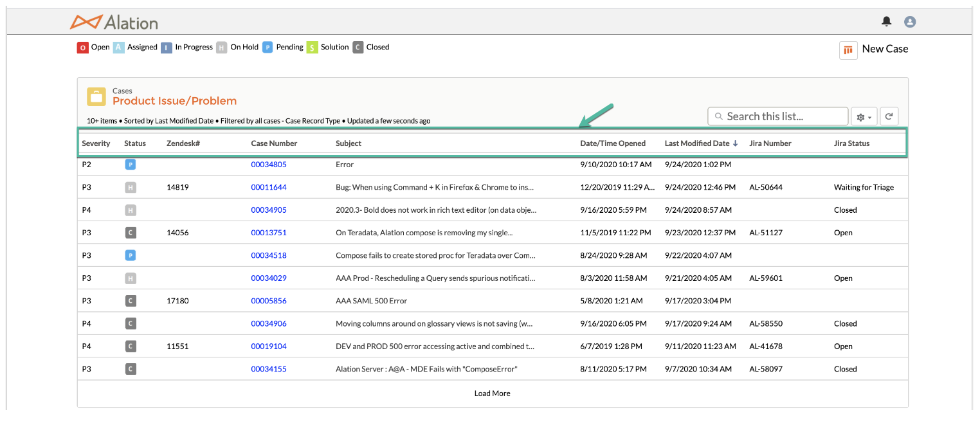The width and height of the screenshot is (980, 423).
Task: Click Jira number AL-41678
Action: tap(766, 346)
